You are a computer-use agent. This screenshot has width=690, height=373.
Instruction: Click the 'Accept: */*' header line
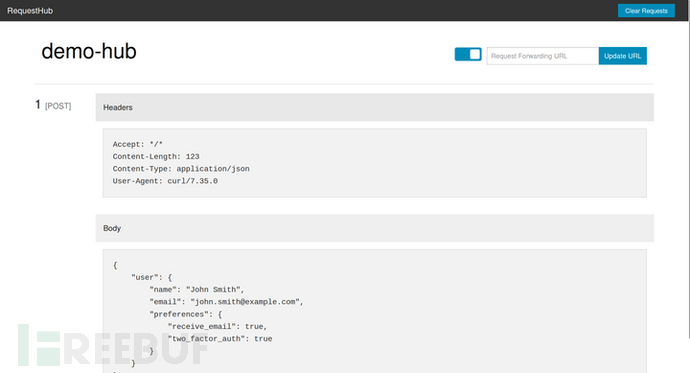pyautogui.click(x=138, y=144)
